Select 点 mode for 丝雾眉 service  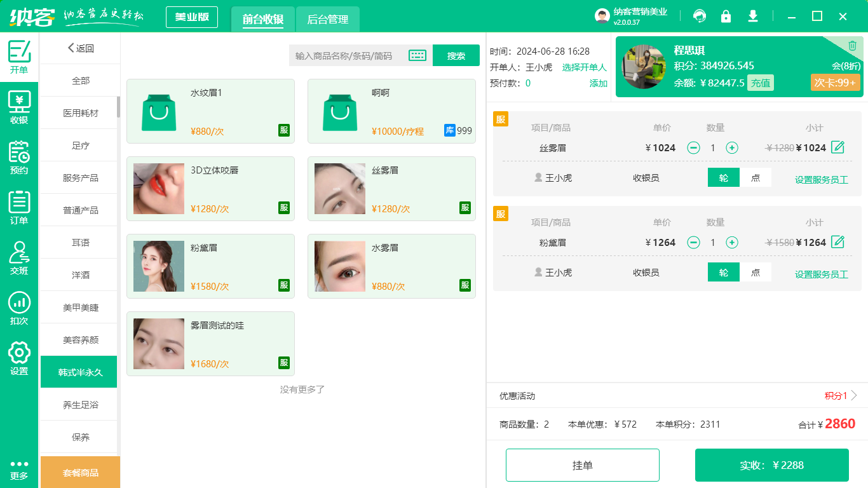point(756,178)
